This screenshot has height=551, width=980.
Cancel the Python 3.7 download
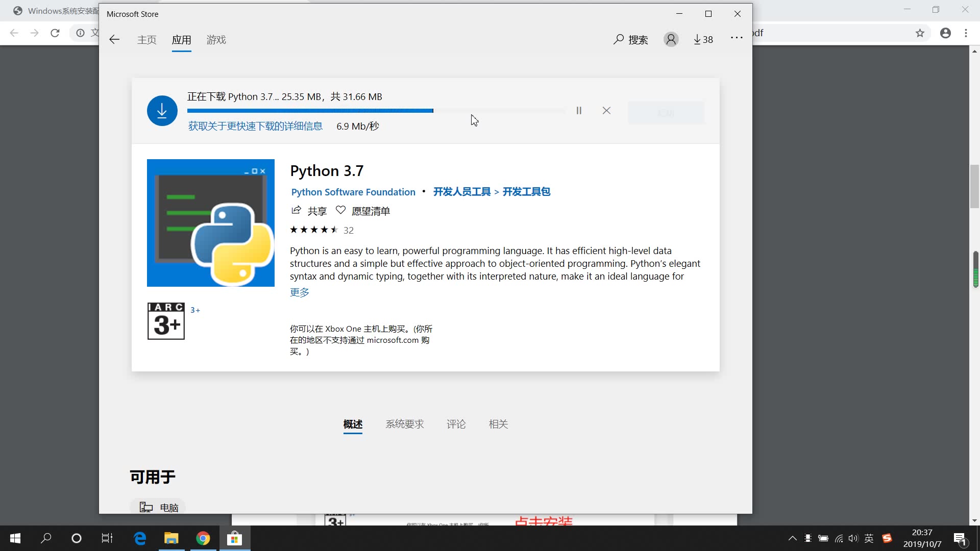(x=606, y=110)
